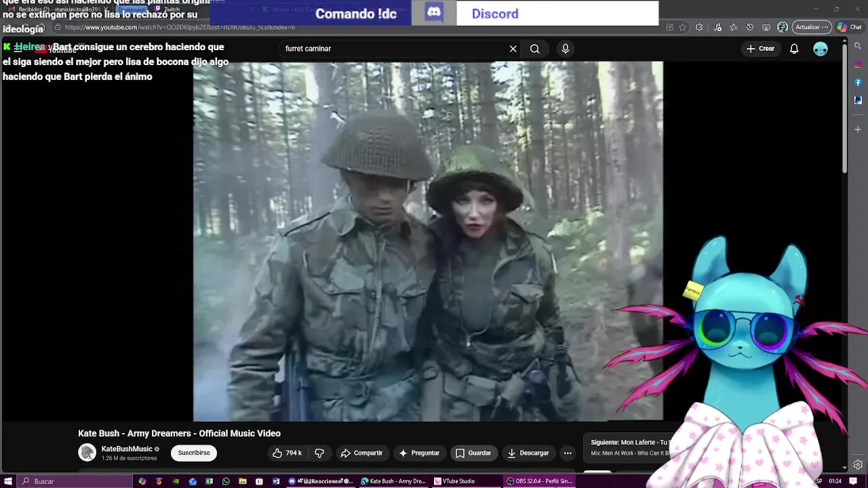Open Excel from the taskbar

[209, 481]
